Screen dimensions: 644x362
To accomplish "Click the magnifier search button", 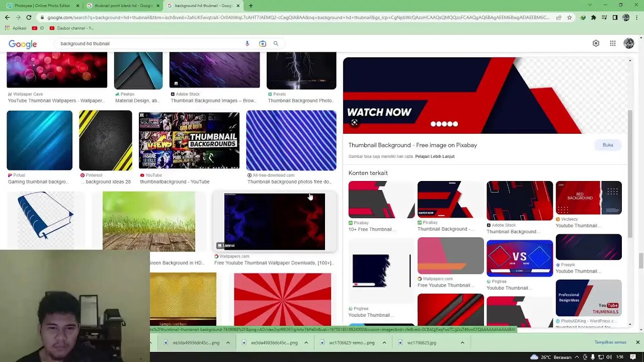I will [276, 43].
